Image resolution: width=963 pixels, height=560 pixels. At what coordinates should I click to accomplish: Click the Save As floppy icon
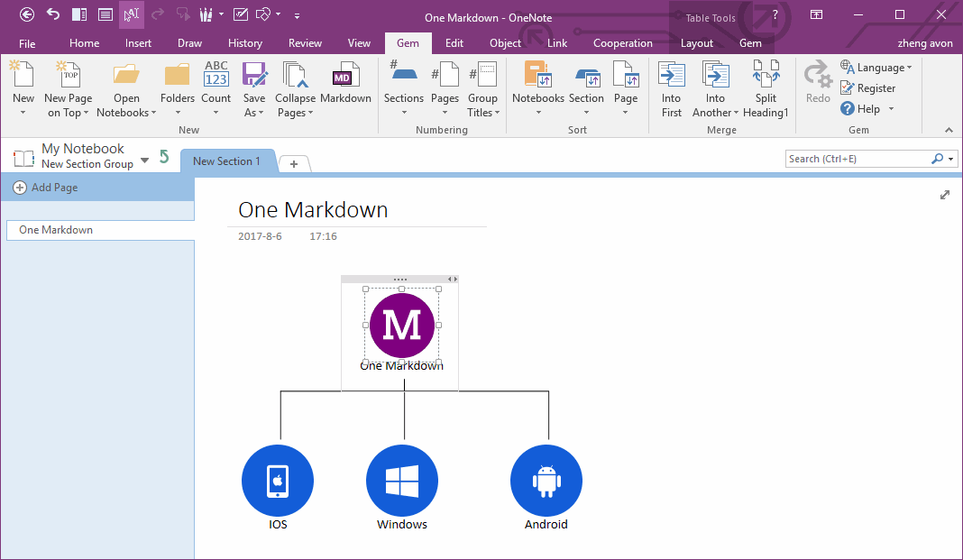click(254, 74)
